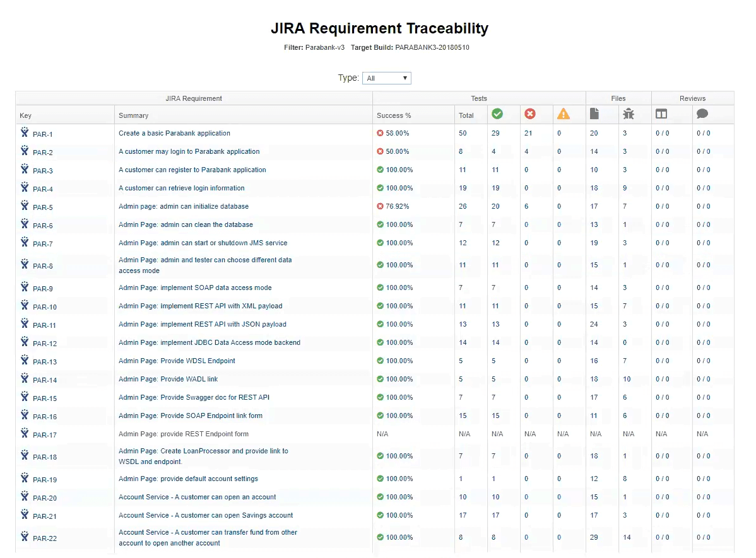Click the code review layout icon in header

tap(661, 114)
